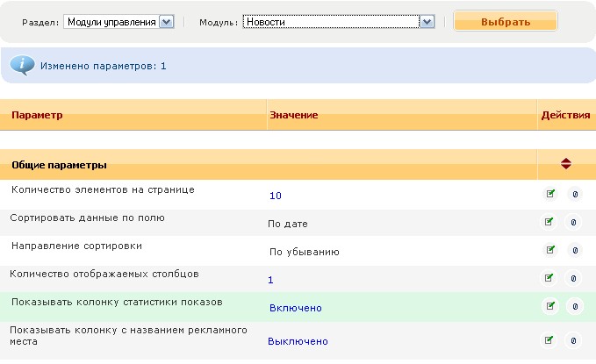The image size is (596, 364).
Task: Click reset '0' icon for 'Количество элементов на странице'
Action: (x=573, y=195)
